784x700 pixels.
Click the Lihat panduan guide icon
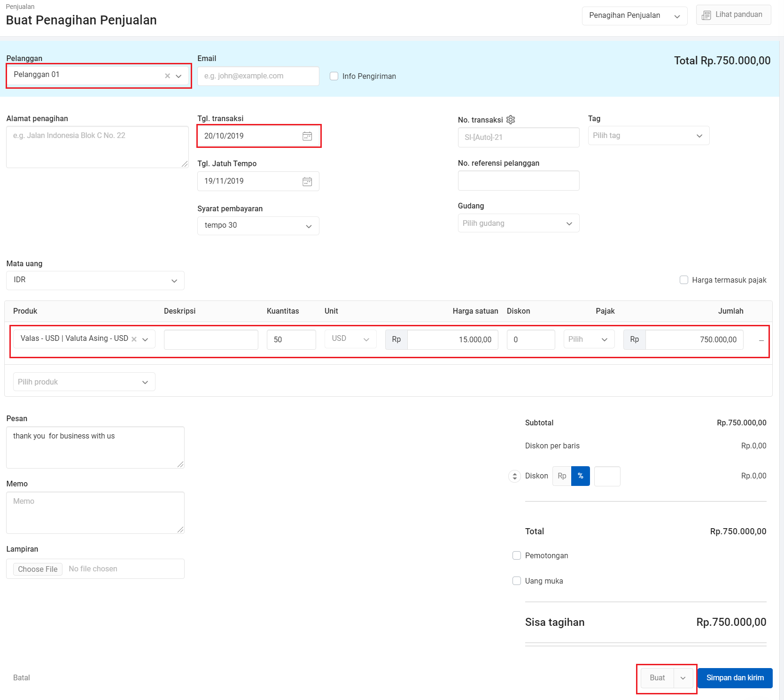coord(706,15)
